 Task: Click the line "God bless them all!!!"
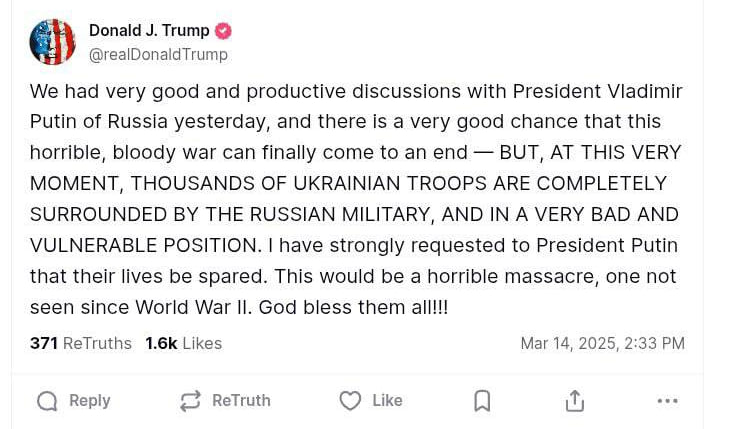tap(353, 307)
